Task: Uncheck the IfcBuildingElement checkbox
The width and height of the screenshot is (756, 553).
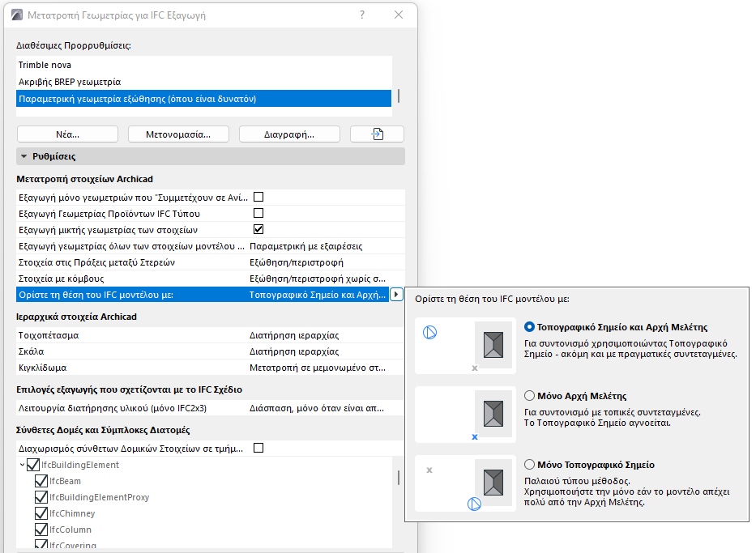Action: 33,465
